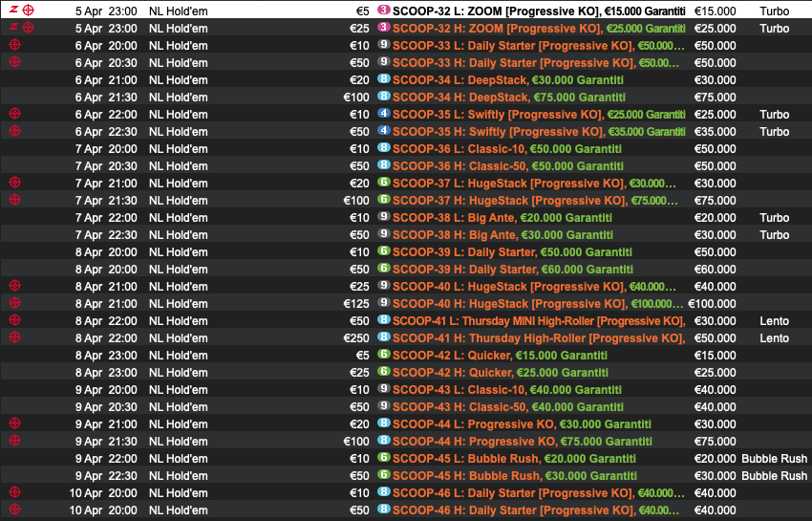Open SCOOP-32 L: ZOOM tournament
This screenshot has width=812, height=521.
pyautogui.click(x=539, y=11)
